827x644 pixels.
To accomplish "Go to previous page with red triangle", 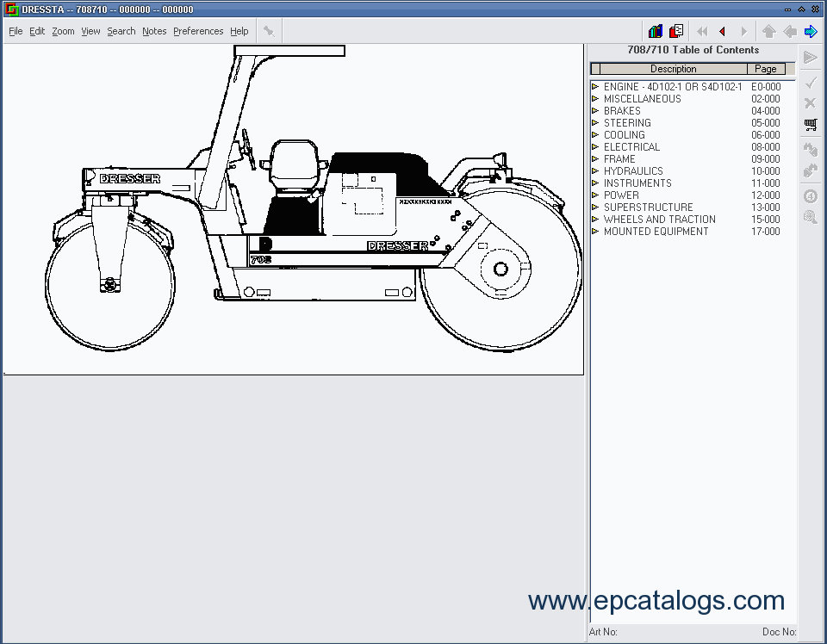I will 723,32.
